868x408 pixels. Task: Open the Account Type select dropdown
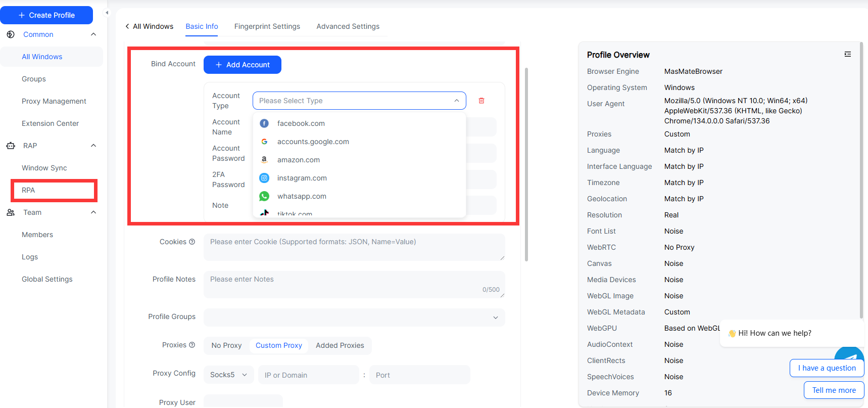pyautogui.click(x=359, y=101)
